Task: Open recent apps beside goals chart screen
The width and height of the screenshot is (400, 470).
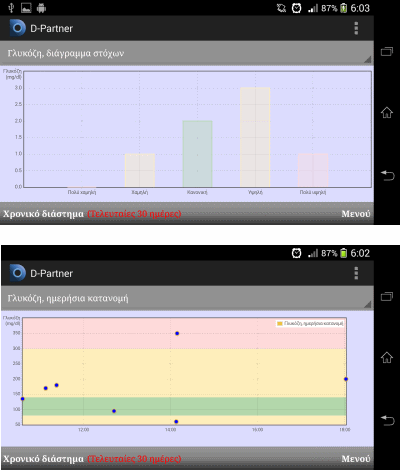Action: [x=387, y=52]
